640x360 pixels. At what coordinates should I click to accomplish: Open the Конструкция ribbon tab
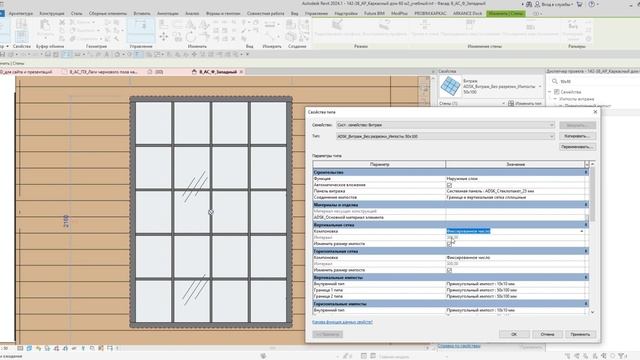point(51,13)
